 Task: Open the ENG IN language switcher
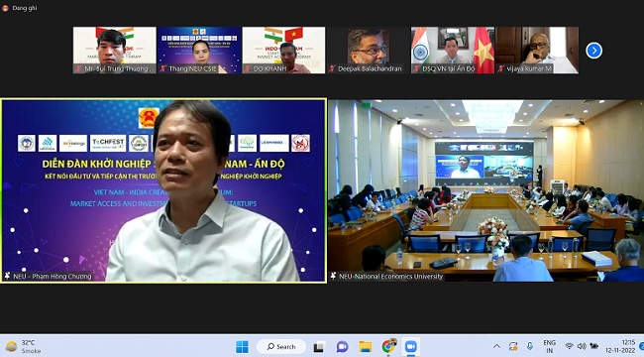pyautogui.click(x=550, y=347)
